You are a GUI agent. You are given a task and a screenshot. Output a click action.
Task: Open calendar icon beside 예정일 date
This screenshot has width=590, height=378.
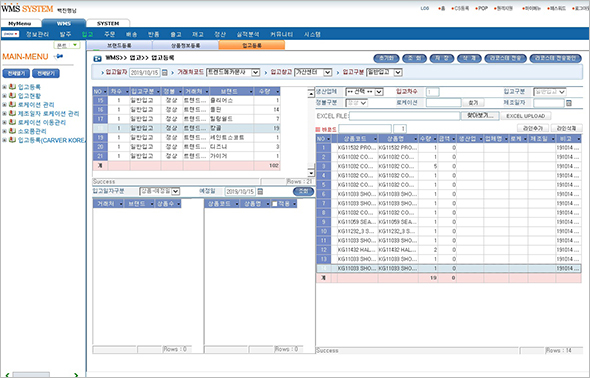(x=260, y=191)
